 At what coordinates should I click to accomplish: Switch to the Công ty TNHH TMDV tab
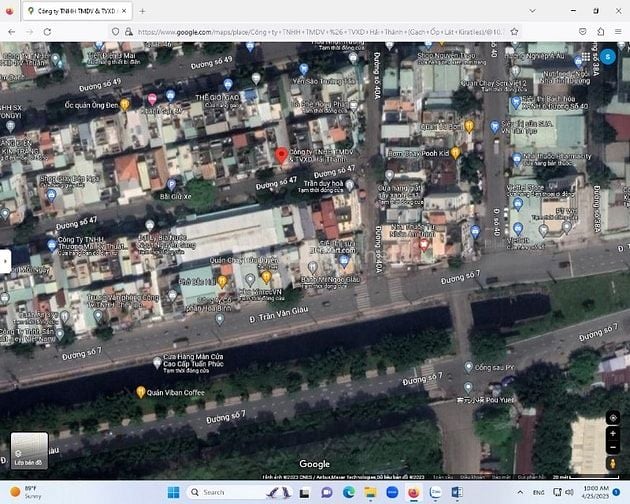point(76,11)
